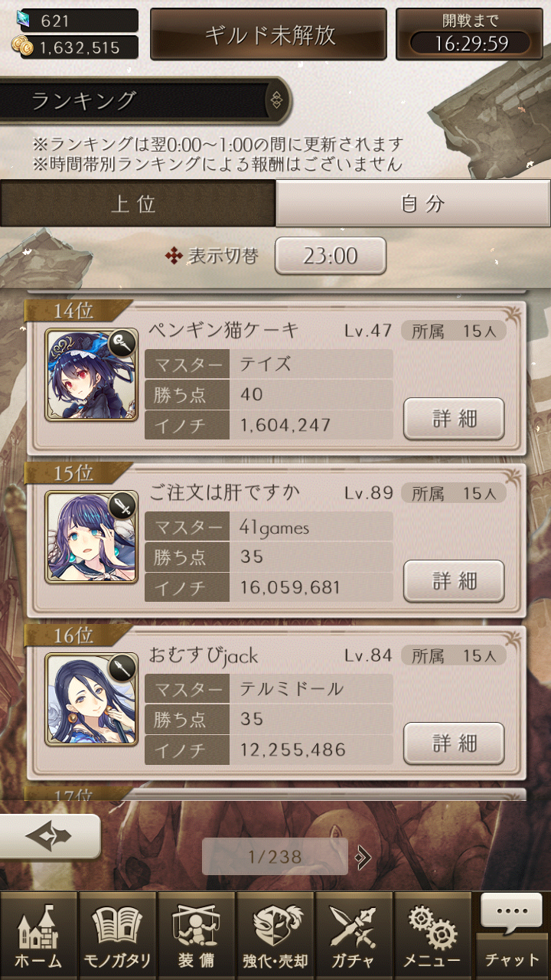Tap the 1/238 page indicator

tap(275, 857)
